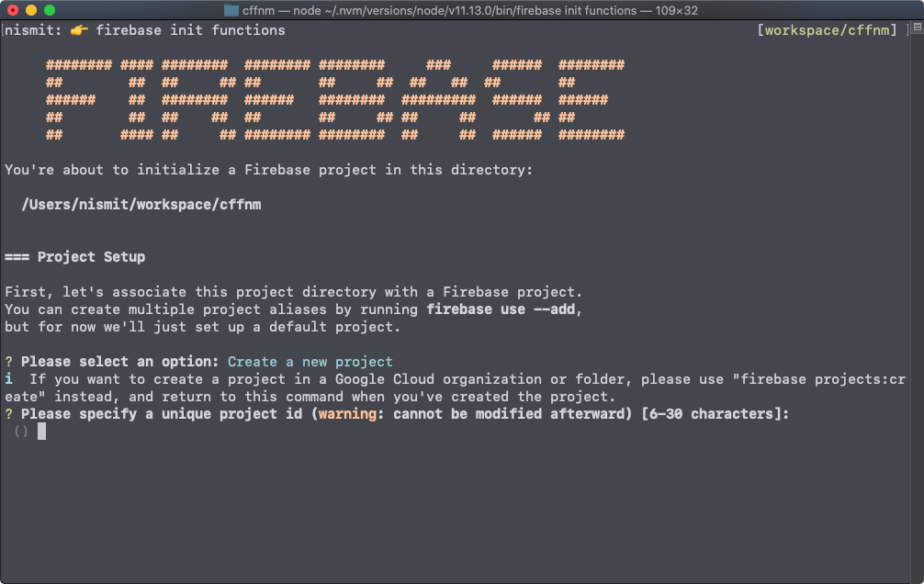
Task: Click the question mark before project id prompt
Action: coord(9,413)
